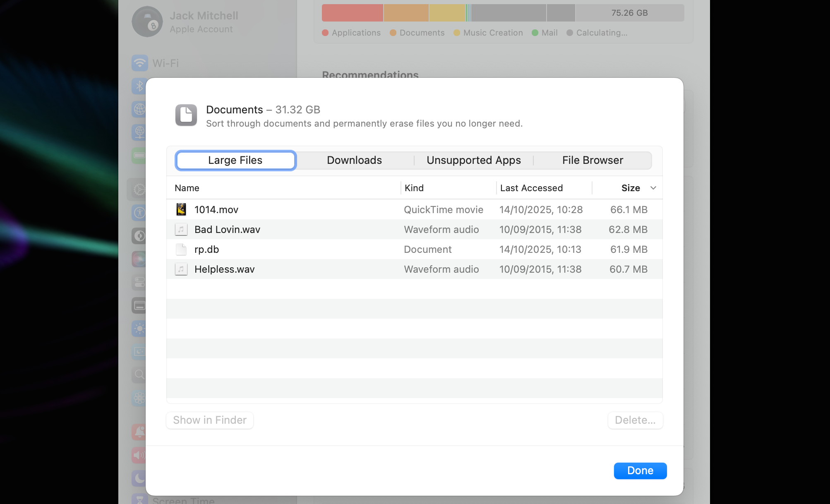
Task: Open the Siri icon in Settings sidebar
Action: (x=139, y=259)
